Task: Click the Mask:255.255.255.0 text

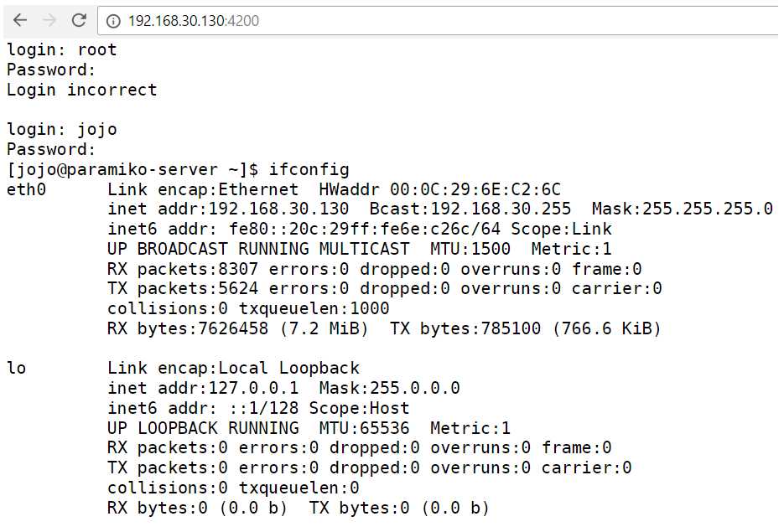Action: 682,209
